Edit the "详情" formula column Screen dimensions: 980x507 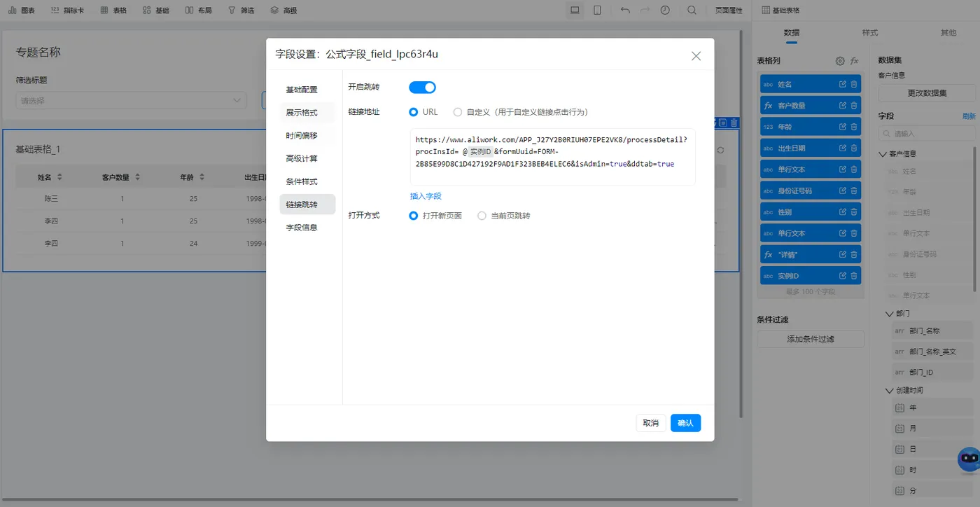843,255
